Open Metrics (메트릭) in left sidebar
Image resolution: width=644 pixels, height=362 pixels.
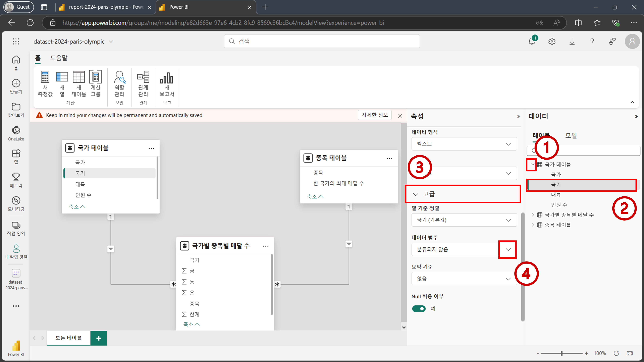point(16,180)
